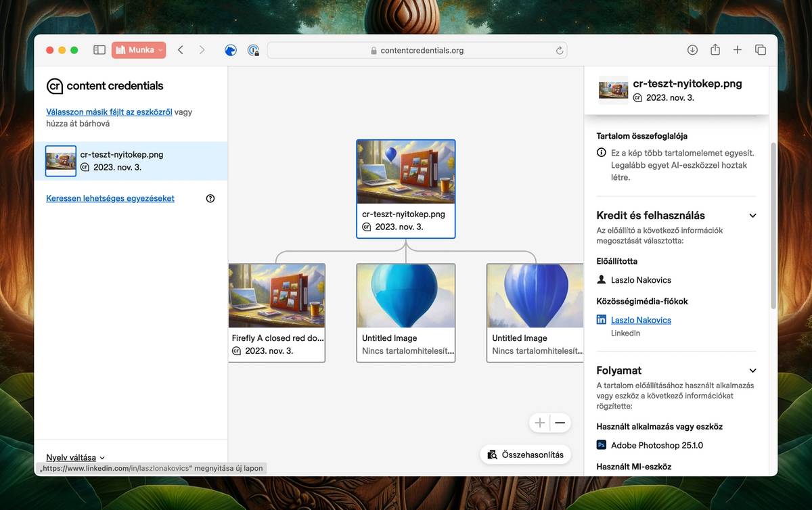Zoom out with the minus button
Image resolution: width=812 pixels, height=510 pixels.
[560, 423]
